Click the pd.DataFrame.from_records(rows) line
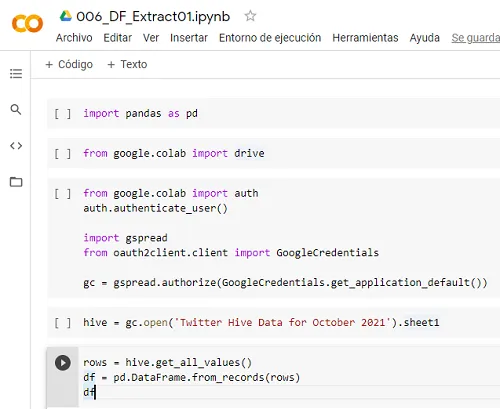This screenshot has height=409, width=500. coord(192,377)
